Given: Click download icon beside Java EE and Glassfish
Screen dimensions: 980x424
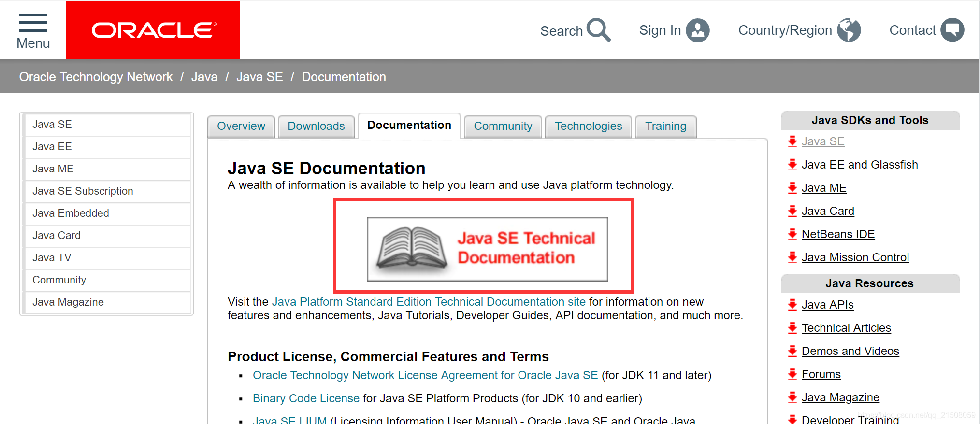Looking at the screenshot, I should pos(793,165).
